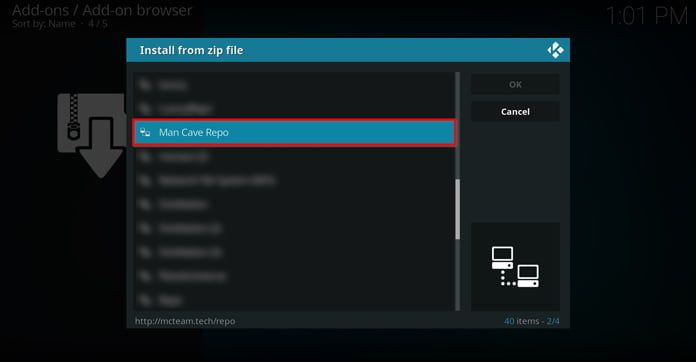Select the Man Cave Repo list entry
Screen dimensions: 696x362
coord(294,132)
